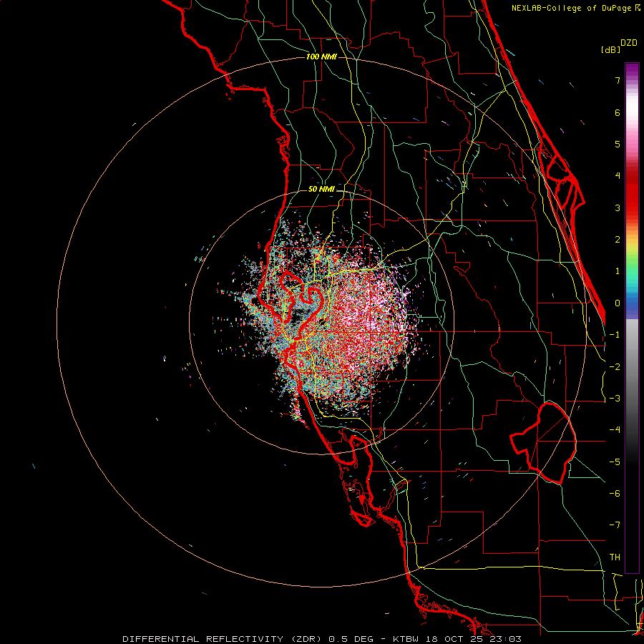Click the 23:03 scan time text
The width and height of the screenshot is (644, 644).
tap(504, 639)
